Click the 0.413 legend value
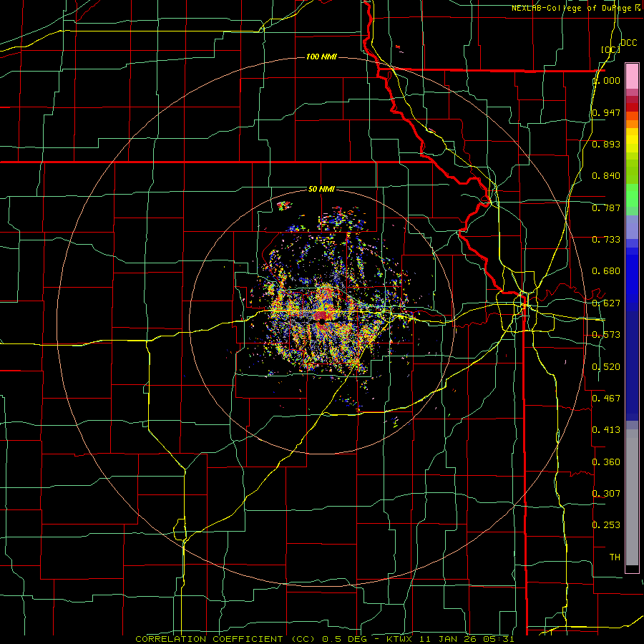644x644 pixels. point(606,430)
